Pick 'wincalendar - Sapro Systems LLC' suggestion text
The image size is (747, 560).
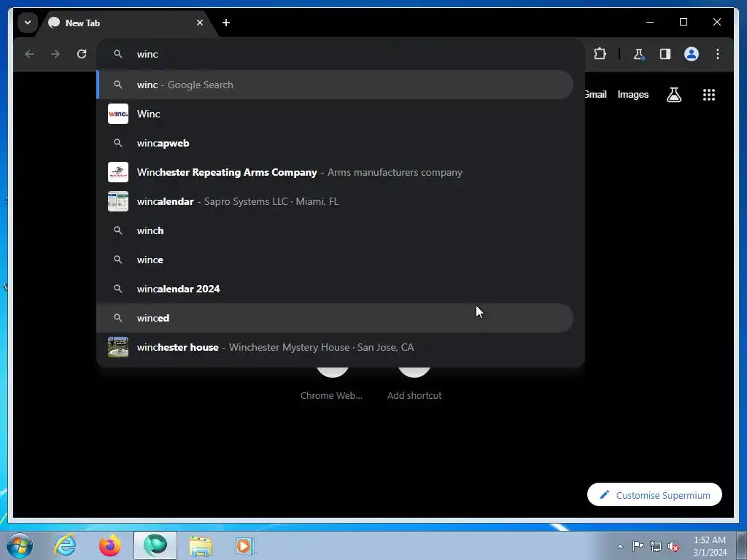coord(238,201)
